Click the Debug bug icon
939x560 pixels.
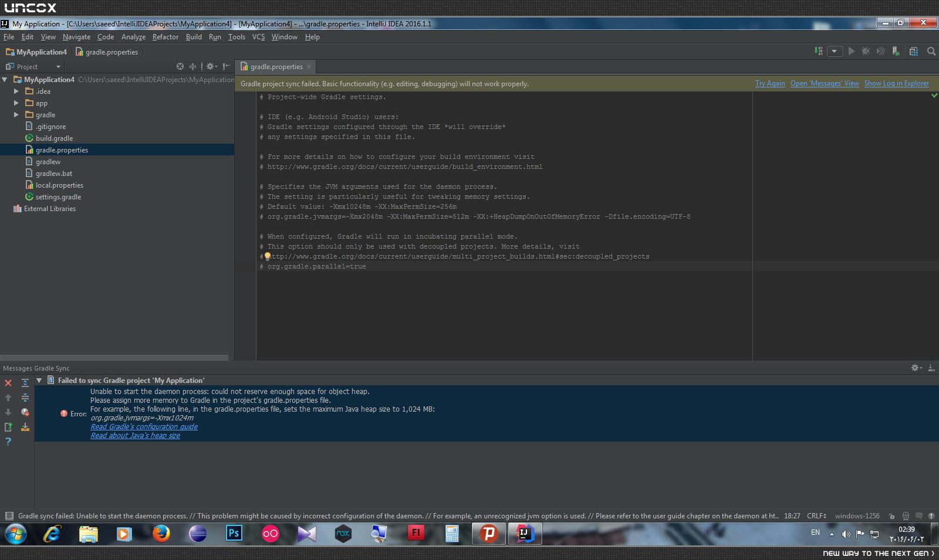coord(866,52)
